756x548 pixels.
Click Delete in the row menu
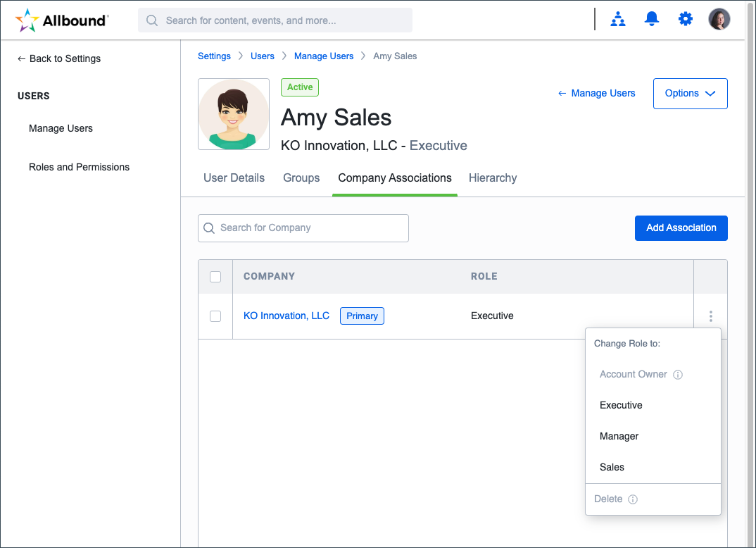pos(608,499)
